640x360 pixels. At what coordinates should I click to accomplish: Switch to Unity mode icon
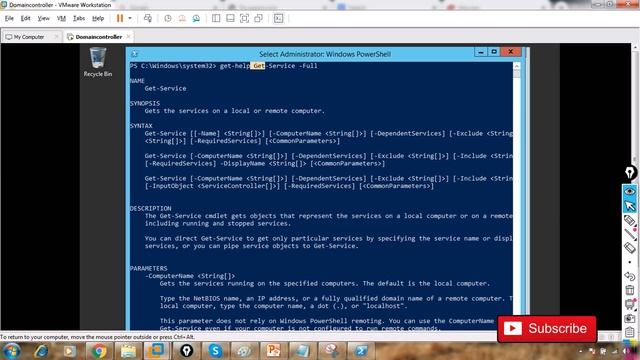[x=258, y=18]
